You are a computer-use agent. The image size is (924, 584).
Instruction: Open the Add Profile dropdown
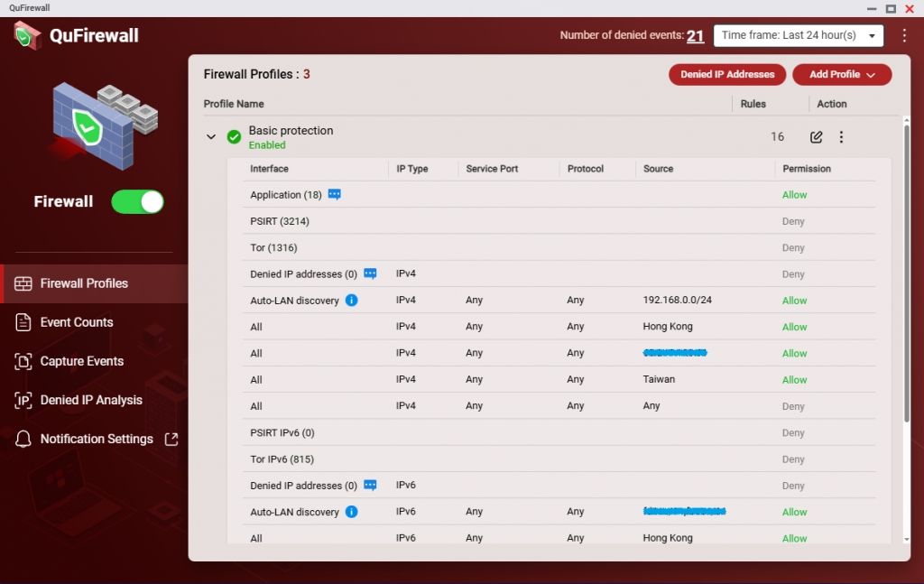coord(842,75)
